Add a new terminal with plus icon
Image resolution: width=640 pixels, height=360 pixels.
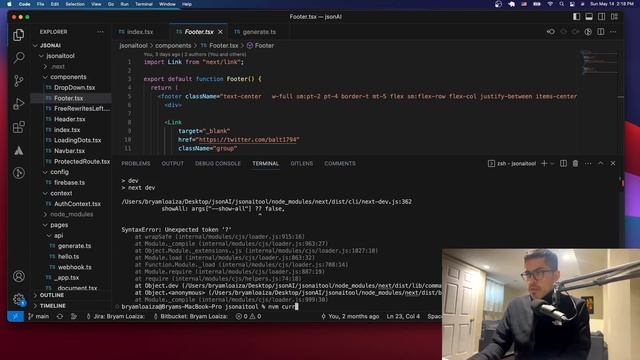click(544, 163)
